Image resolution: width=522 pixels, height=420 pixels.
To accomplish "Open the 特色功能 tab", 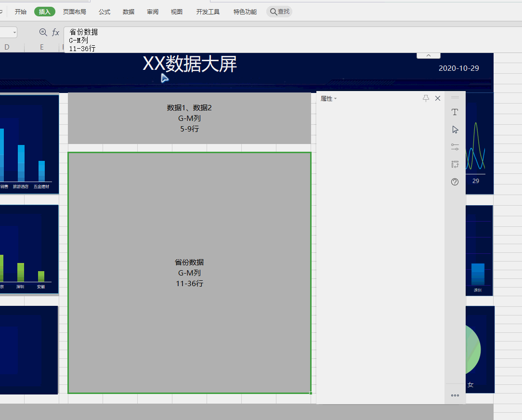I will (x=245, y=12).
